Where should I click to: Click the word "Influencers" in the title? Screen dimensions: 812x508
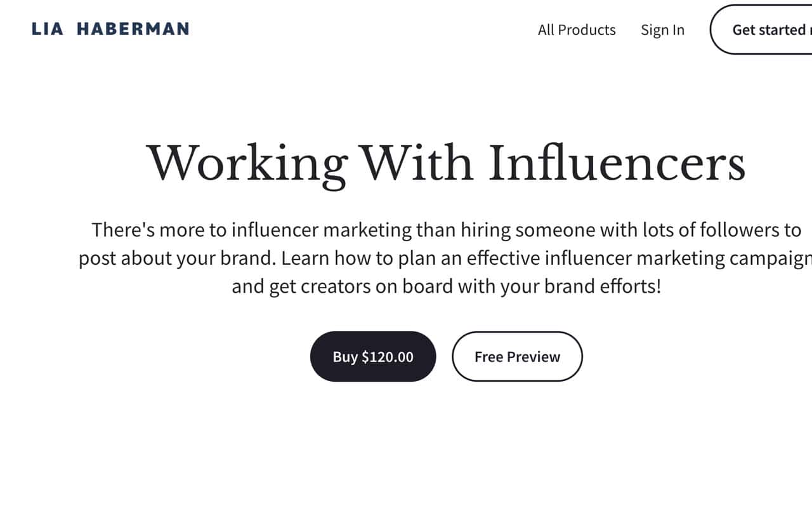point(617,164)
